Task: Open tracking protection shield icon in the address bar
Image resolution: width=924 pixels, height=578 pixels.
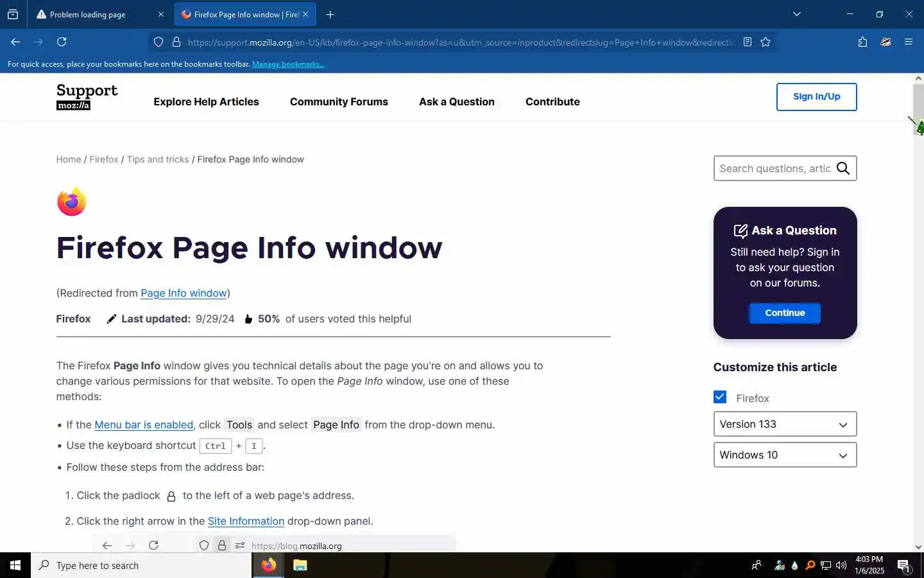Action: tap(158, 42)
